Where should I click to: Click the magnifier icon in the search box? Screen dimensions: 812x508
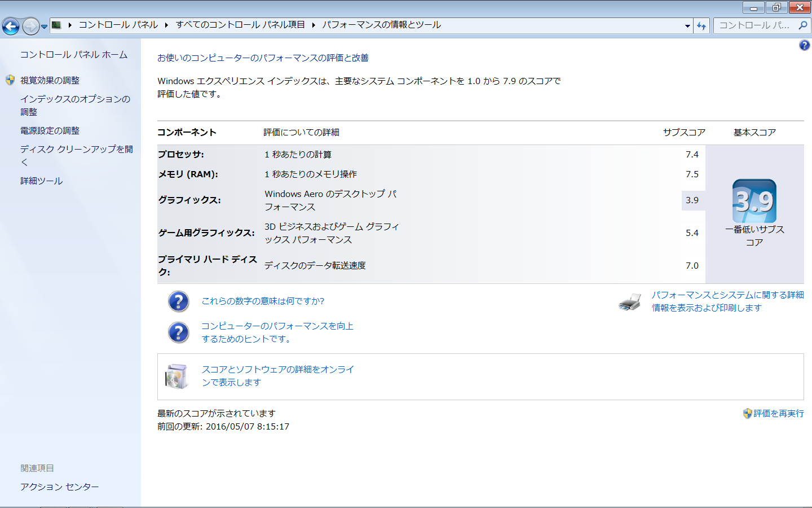pos(802,25)
